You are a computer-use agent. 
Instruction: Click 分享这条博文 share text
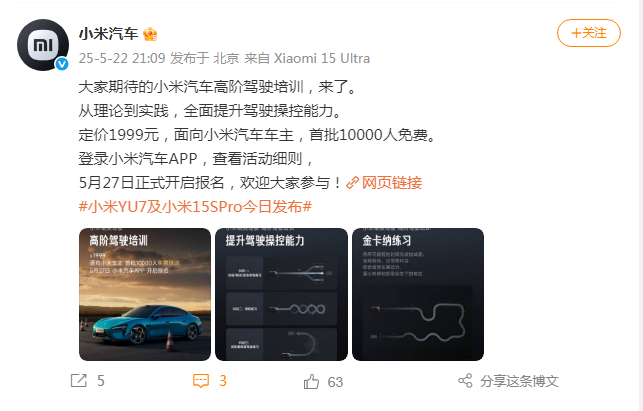pos(519,381)
